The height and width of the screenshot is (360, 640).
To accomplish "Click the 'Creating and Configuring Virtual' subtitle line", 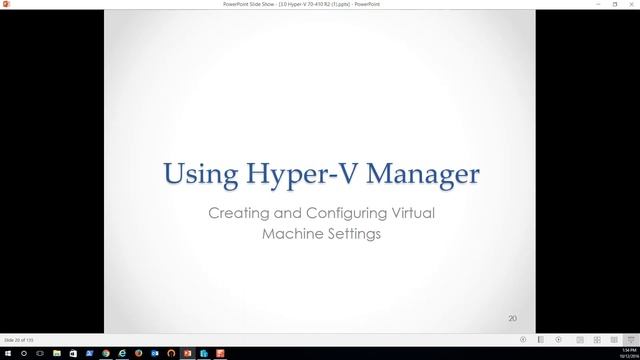I will (321, 213).
